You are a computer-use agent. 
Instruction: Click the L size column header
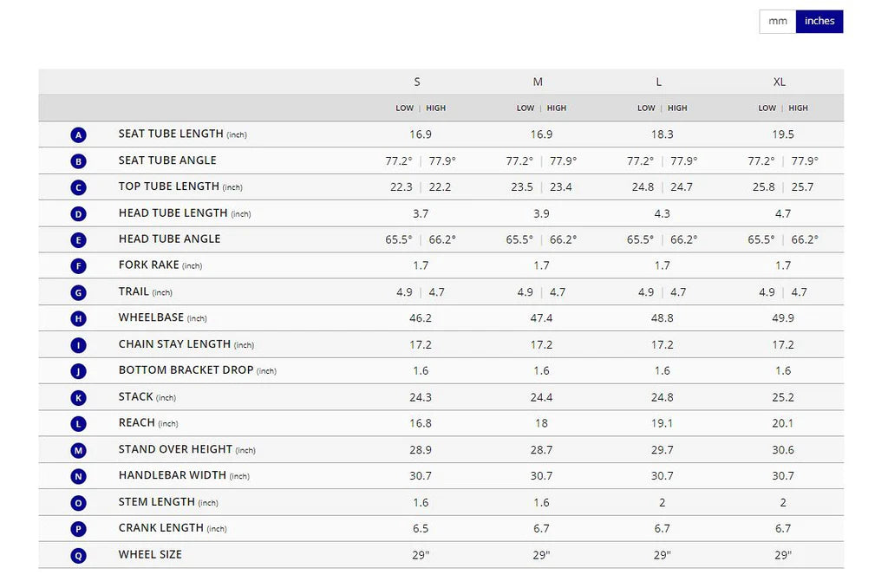point(659,82)
